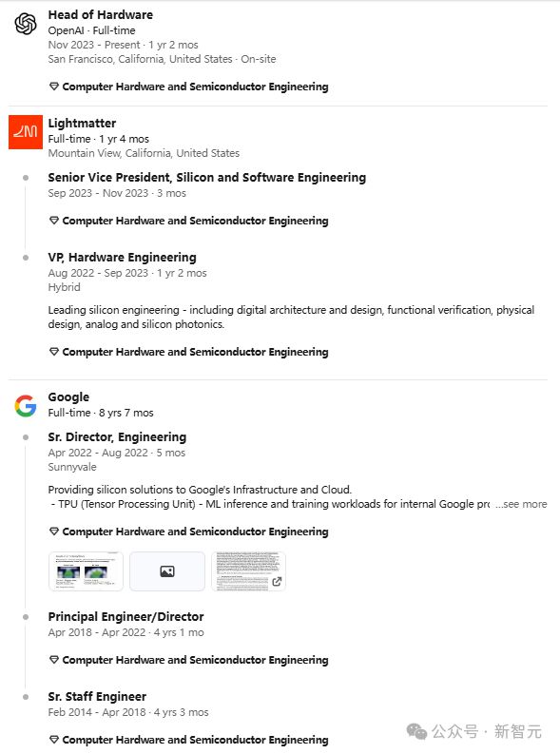Screen dimensions: 560x754
Task: Click the OpenAI company logo
Action: tap(26, 24)
